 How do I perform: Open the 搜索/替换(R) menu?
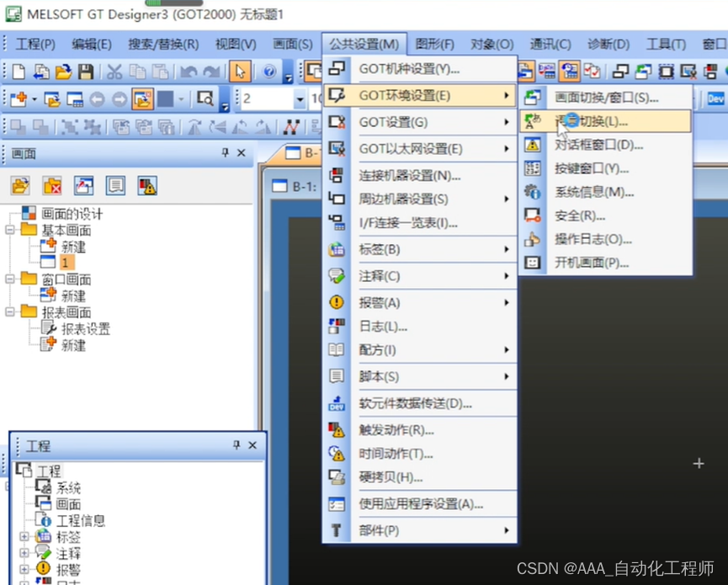click(x=163, y=44)
